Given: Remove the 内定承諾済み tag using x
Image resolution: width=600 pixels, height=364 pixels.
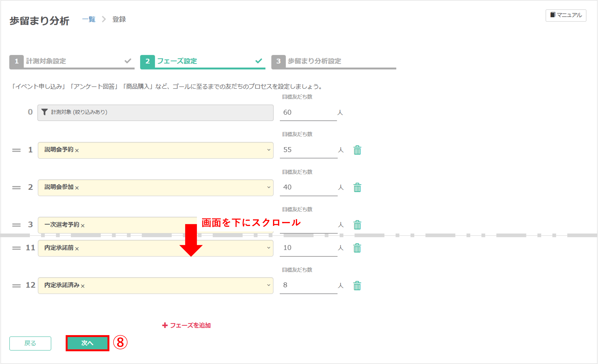Looking at the screenshot, I should (x=83, y=286).
